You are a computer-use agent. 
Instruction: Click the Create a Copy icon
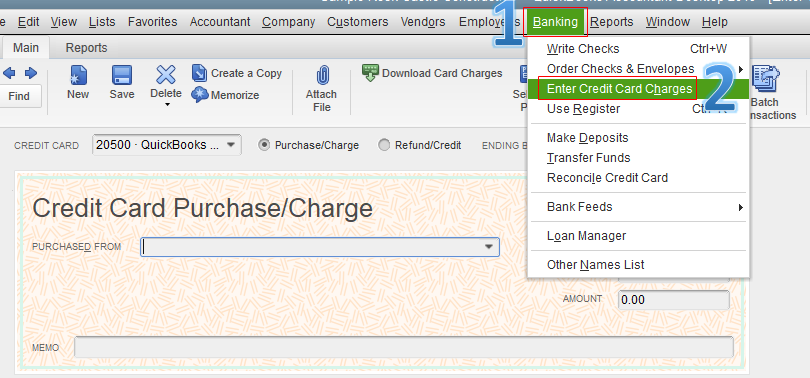point(199,73)
